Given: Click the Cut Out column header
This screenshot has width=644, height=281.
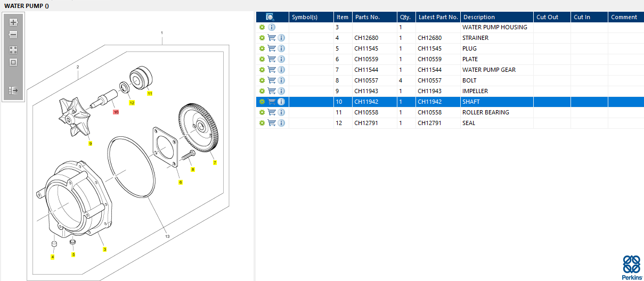Looking at the screenshot, I should tap(552, 17).
